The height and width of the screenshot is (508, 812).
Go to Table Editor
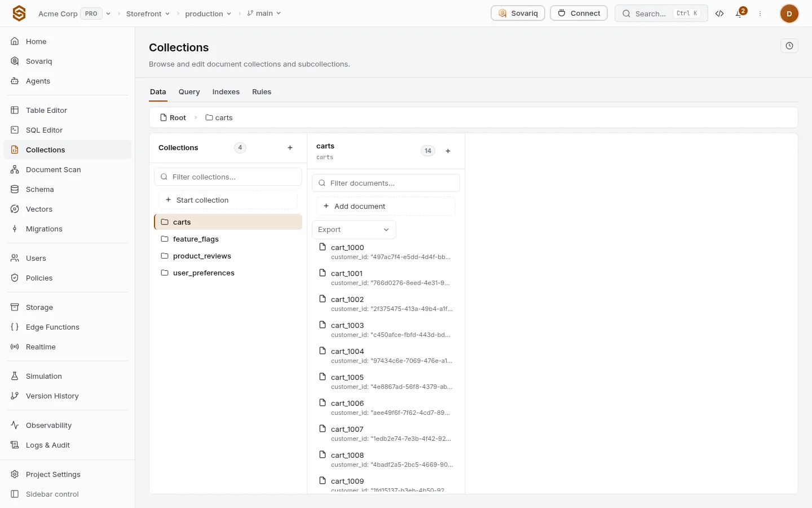click(x=68, y=111)
